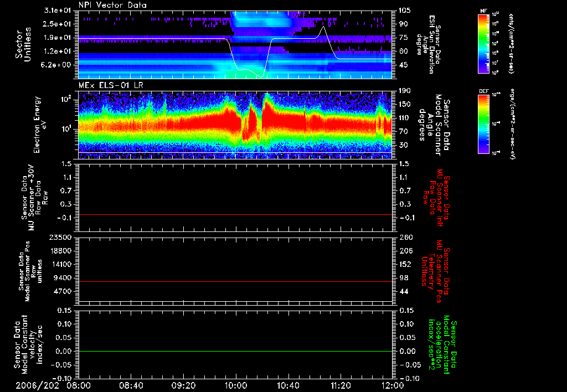Click the "206" telemetry tick label
Viewport: 567px width, 392px height.
405,251
